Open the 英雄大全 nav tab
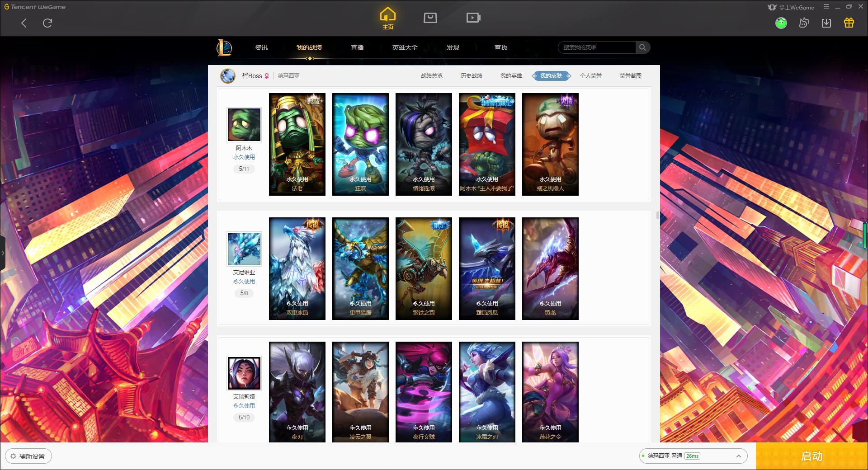Image resolution: width=868 pixels, height=470 pixels. tap(405, 47)
